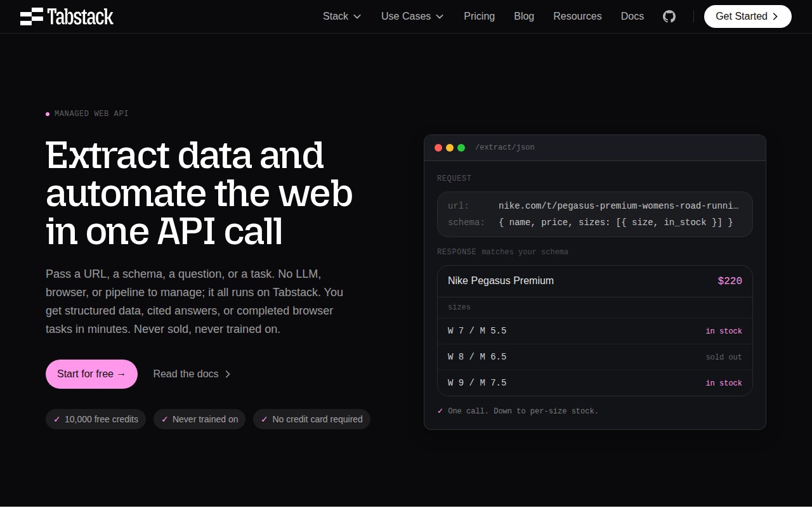Click the W 7 / M 5.5 size row
The width and height of the screenshot is (812, 520).
pos(595,331)
